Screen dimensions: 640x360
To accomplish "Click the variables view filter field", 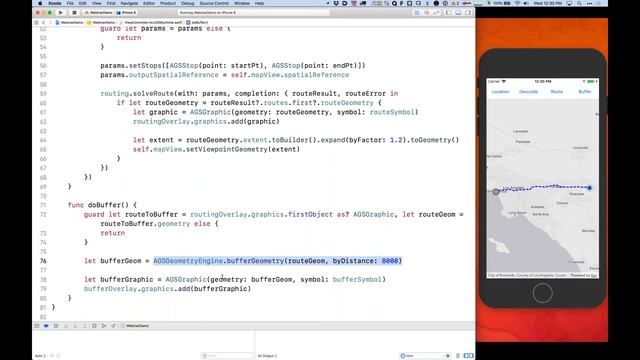I will tap(227, 356).
